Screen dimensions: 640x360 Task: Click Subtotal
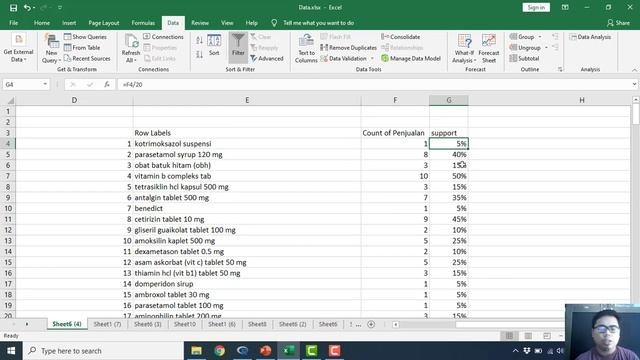[524, 58]
